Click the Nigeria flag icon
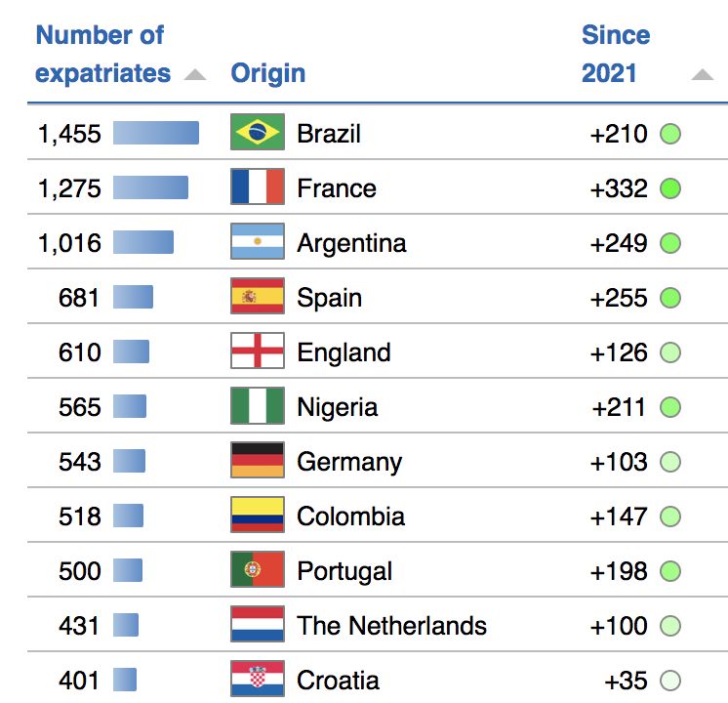 point(258,405)
